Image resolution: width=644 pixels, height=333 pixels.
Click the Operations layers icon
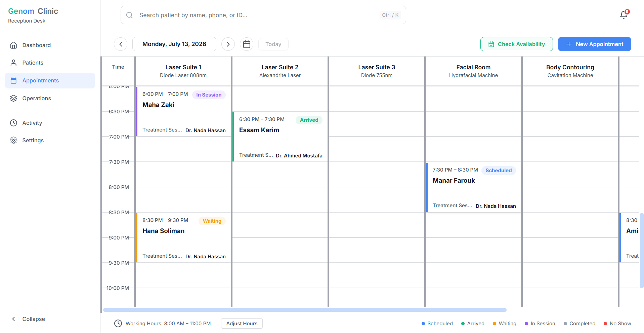13,98
